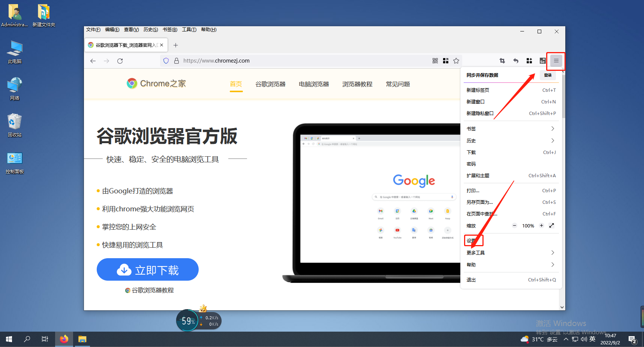644x347 pixels.
Task: Click the 立即下载 download button
Action: click(x=148, y=269)
